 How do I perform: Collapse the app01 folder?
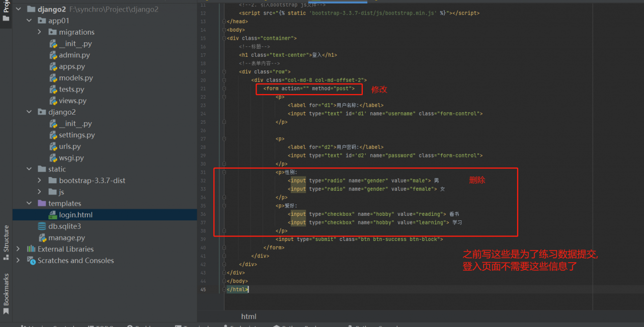pos(29,21)
